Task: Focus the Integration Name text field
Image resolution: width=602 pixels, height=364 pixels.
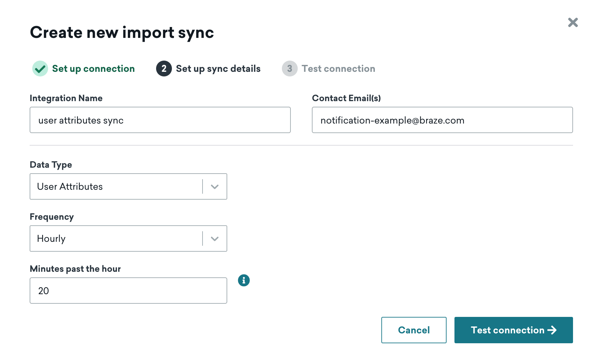Action: pos(160,120)
